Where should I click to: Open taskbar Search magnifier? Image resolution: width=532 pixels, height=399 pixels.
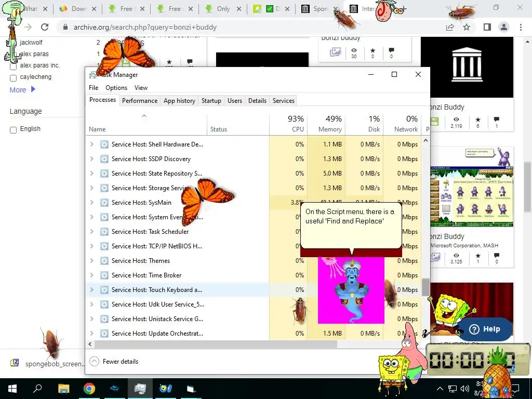37,389
